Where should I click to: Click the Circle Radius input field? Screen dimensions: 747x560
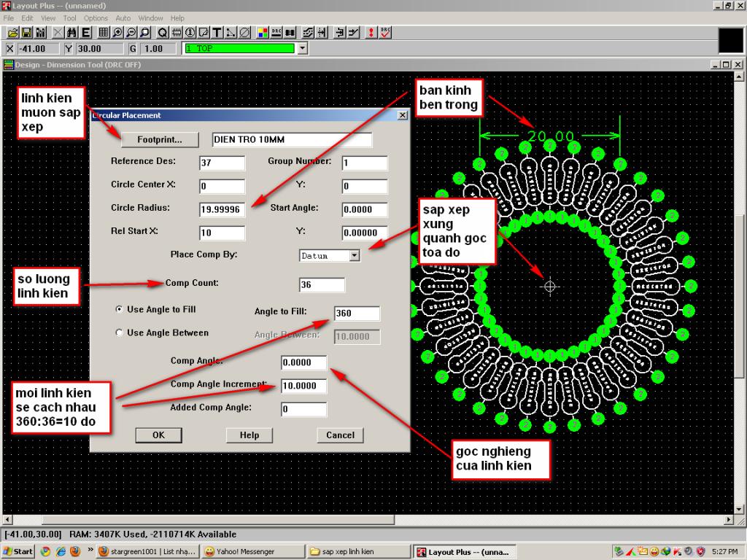[222, 209]
